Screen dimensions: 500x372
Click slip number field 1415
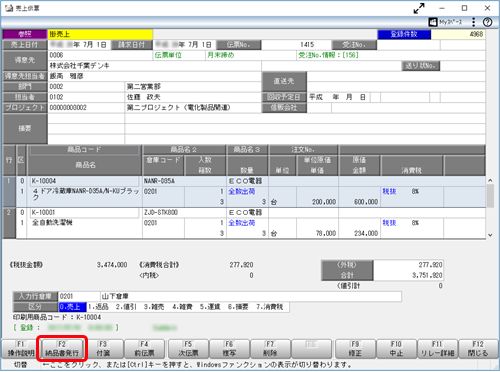tap(296, 45)
